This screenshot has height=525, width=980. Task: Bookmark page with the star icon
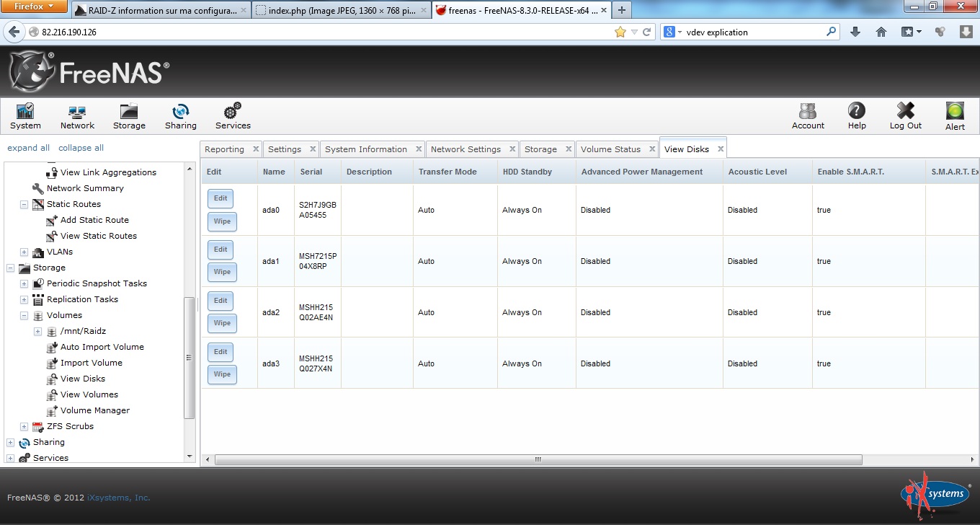tap(620, 32)
